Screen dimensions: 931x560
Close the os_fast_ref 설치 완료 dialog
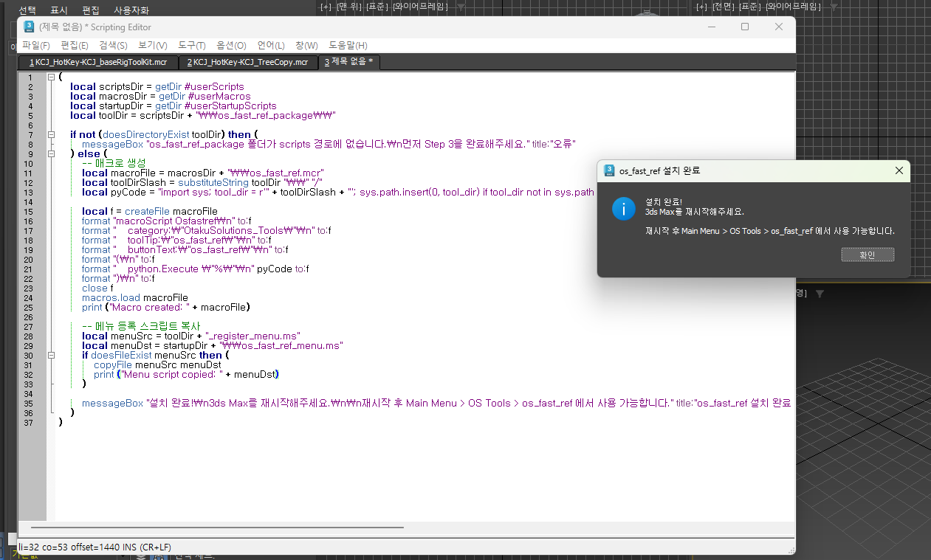coord(899,170)
